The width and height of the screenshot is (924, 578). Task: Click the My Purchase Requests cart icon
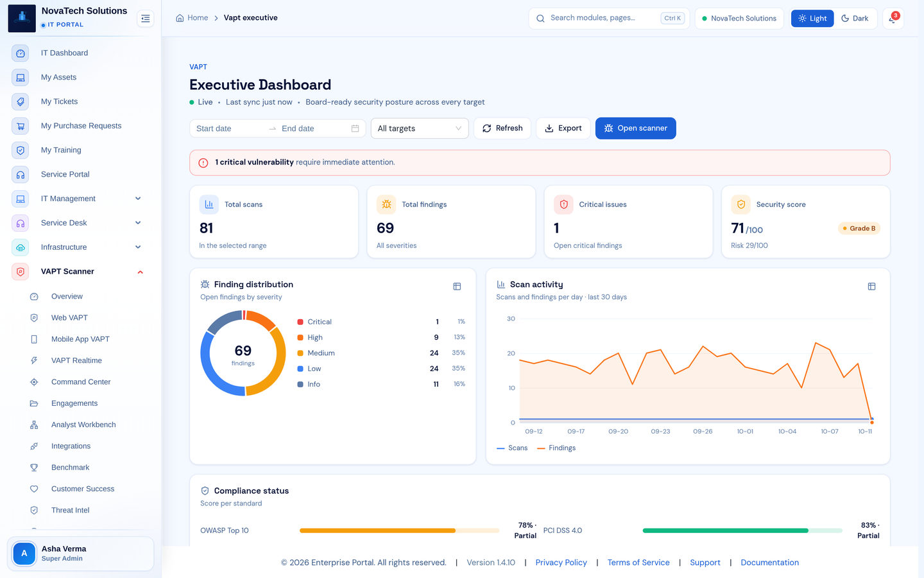(21, 126)
